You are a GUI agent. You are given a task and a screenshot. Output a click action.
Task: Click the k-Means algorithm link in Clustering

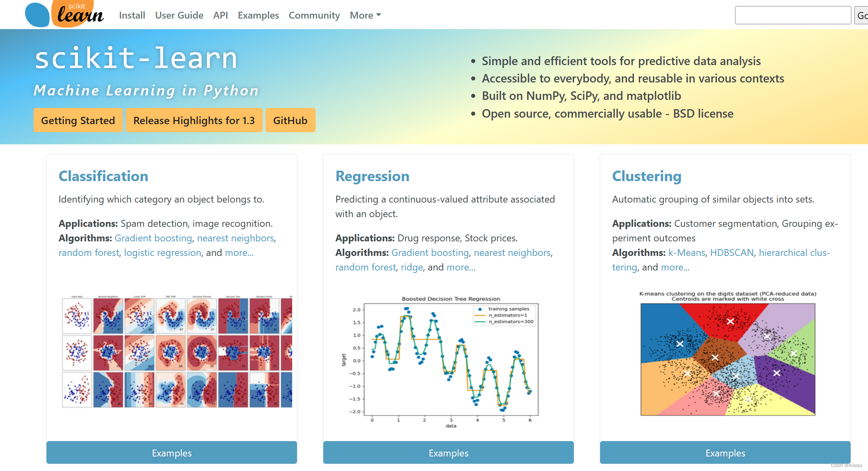[685, 252]
